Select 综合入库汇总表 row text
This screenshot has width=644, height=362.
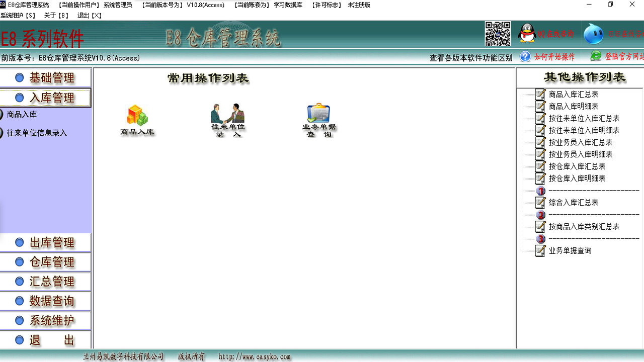click(x=574, y=203)
